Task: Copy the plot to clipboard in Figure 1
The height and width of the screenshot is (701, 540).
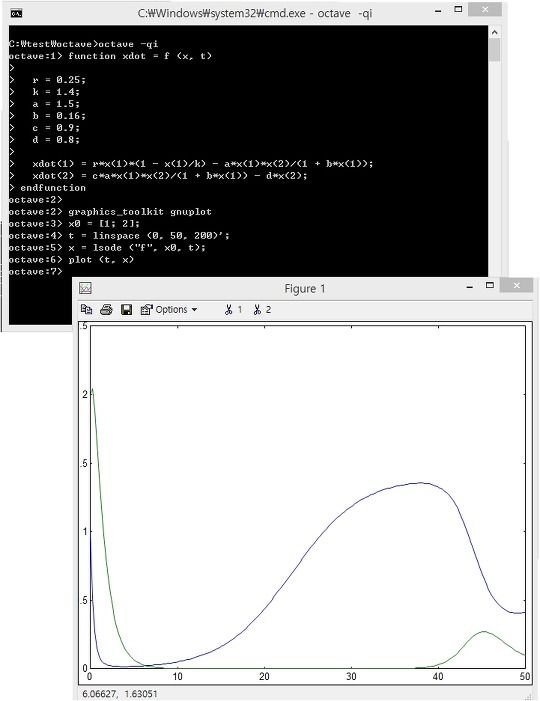Action: [x=86, y=309]
